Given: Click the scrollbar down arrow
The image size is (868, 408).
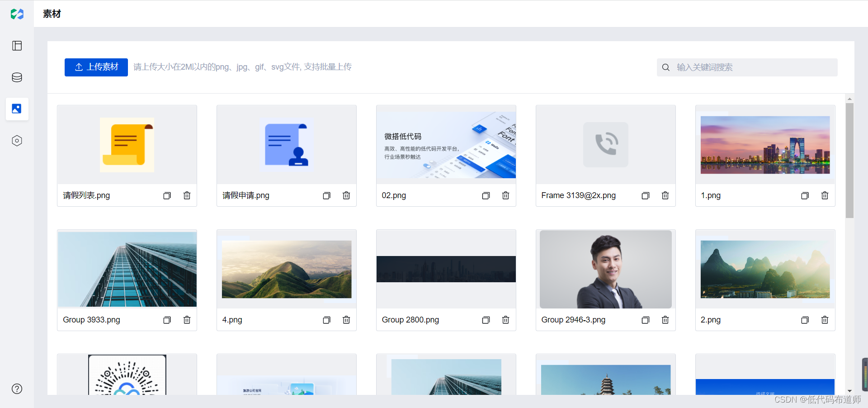Looking at the screenshot, I should coord(849,391).
